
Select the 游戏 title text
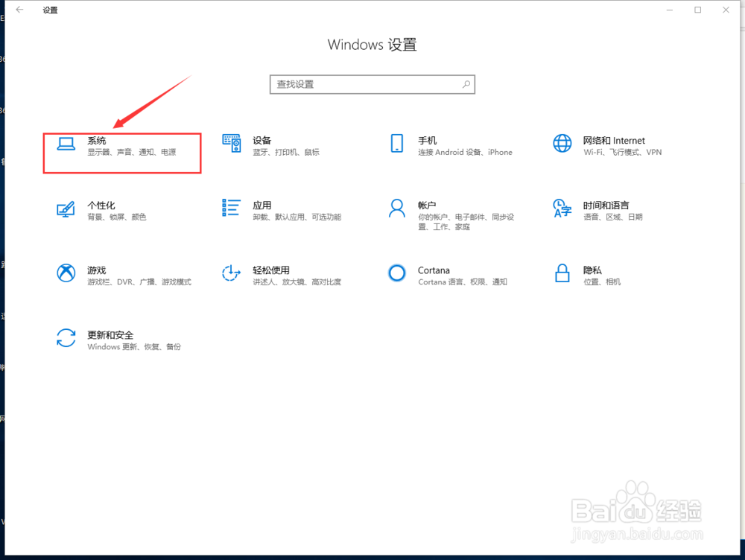[x=96, y=270]
